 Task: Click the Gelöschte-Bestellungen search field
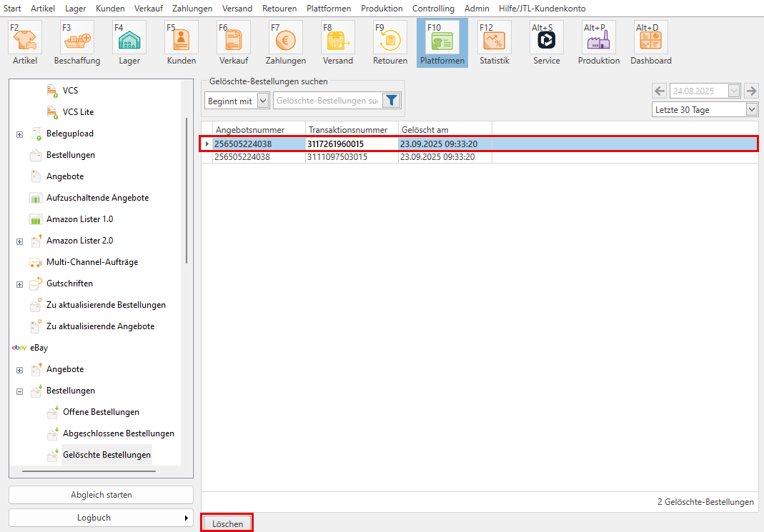[x=327, y=101]
